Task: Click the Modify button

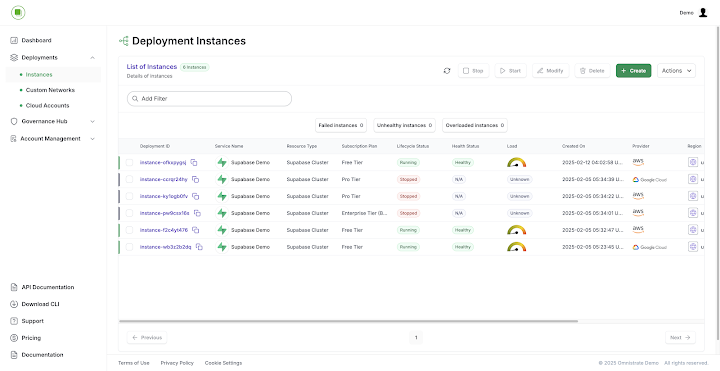Action: [x=551, y=71]
